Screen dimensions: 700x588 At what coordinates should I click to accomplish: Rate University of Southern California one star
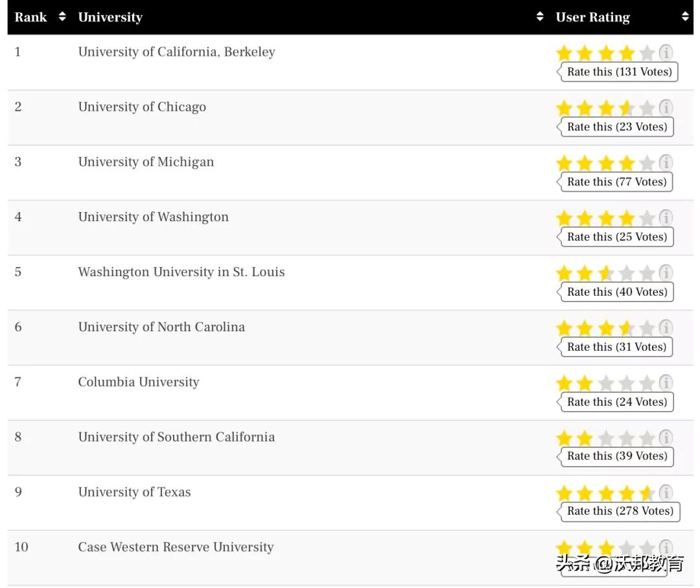[x=564, y=438]
